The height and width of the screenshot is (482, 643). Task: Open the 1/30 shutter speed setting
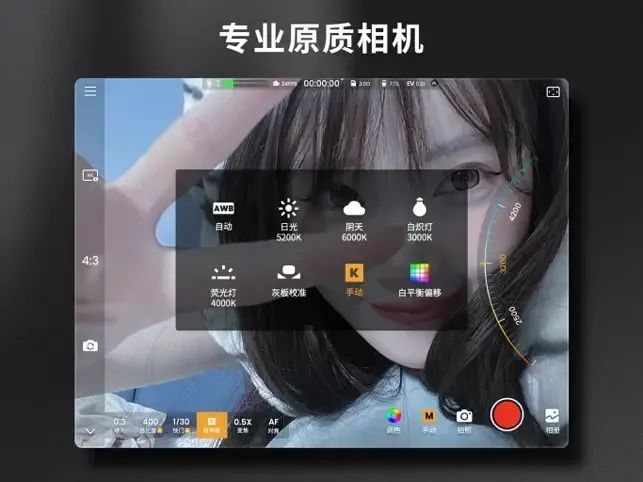coord(181,425)
